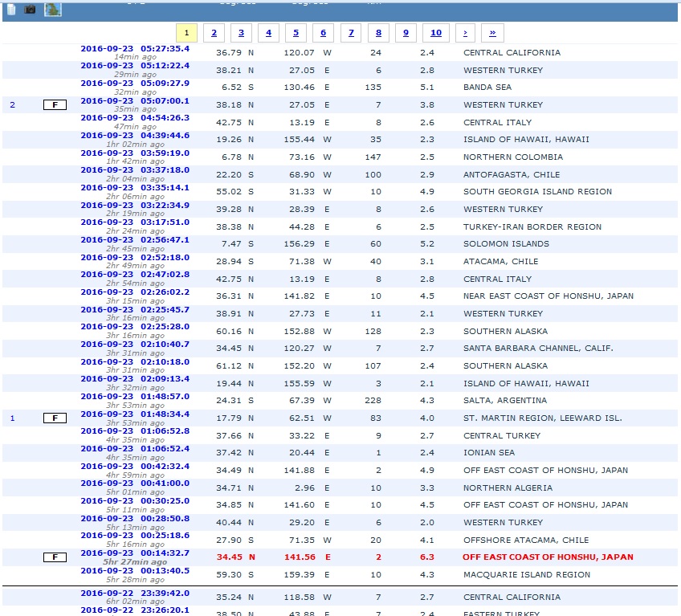681x616 pixels.
Task: Jump to last page with double arrow
Action: tap(492, 33)
